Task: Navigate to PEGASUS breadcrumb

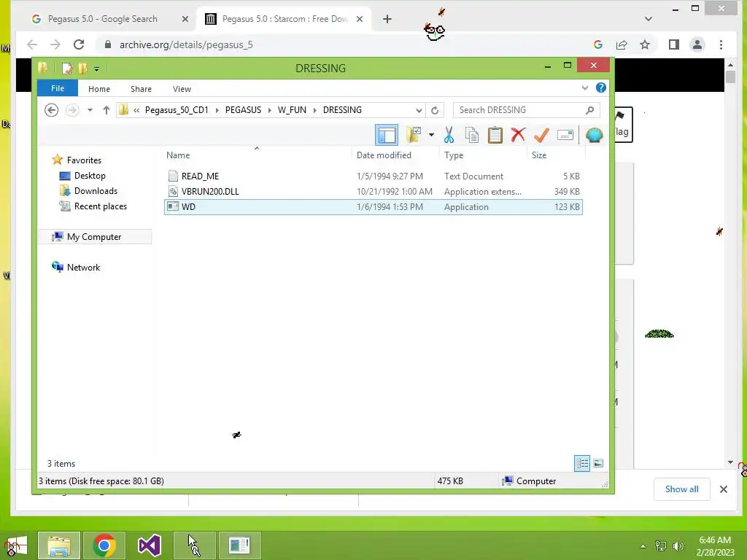Action: (x=243, y=110)
